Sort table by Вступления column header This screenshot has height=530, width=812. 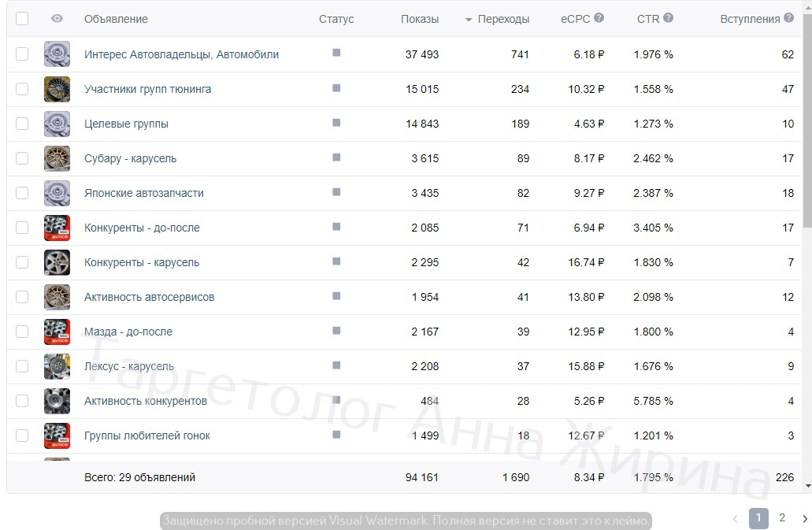point(750,19)
